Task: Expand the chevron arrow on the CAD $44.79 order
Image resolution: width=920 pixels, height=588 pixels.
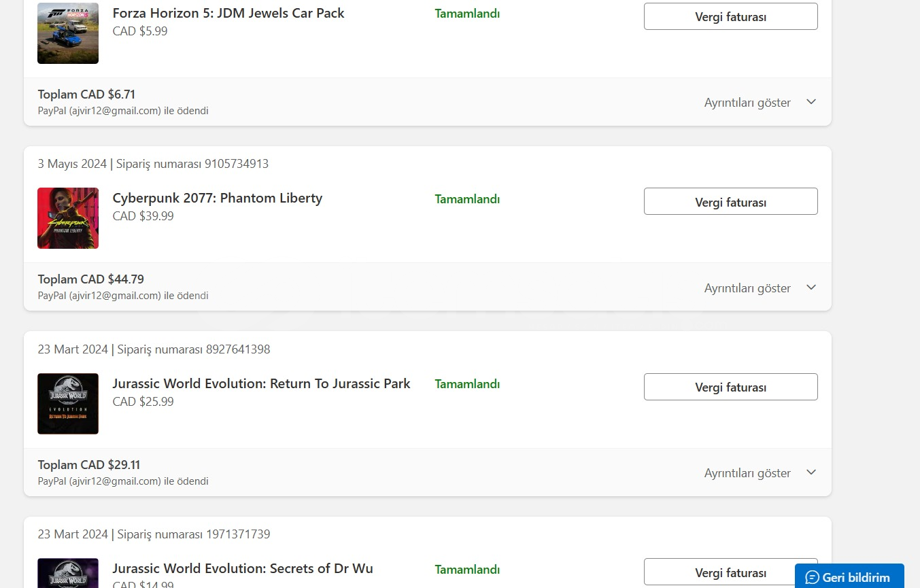Action: click(811, 288)
